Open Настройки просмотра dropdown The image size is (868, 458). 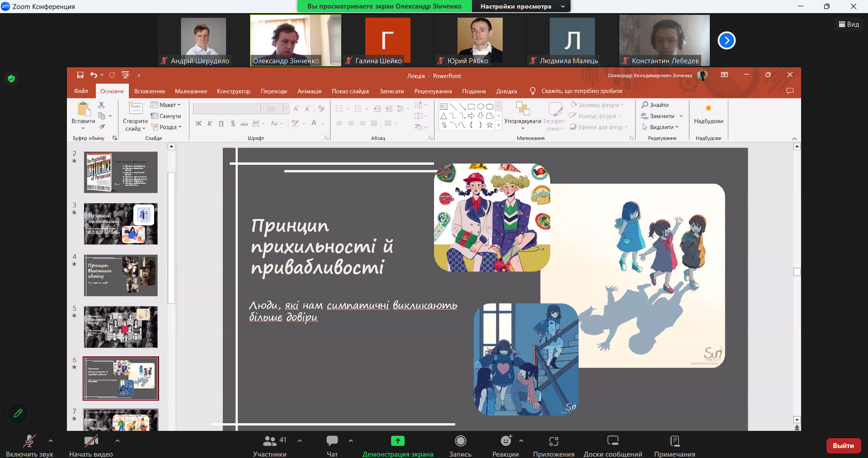click(x=522, y=6)
